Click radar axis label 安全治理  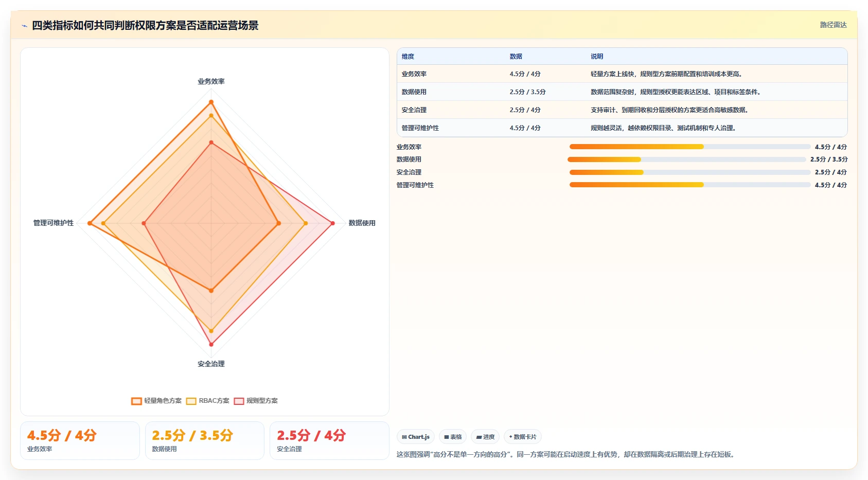click(211, 364)
